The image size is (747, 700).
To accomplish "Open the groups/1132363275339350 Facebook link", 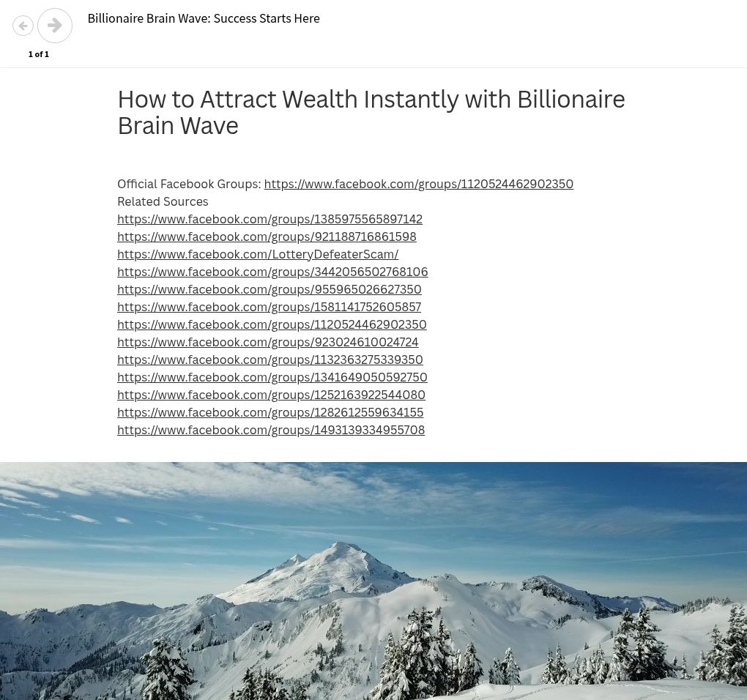I will (x=270, y=360).
